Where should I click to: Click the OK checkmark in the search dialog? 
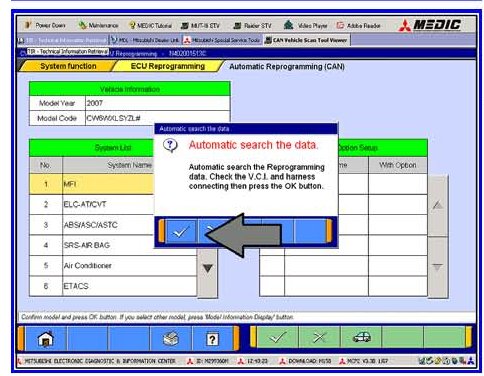[x=181, y=231]
